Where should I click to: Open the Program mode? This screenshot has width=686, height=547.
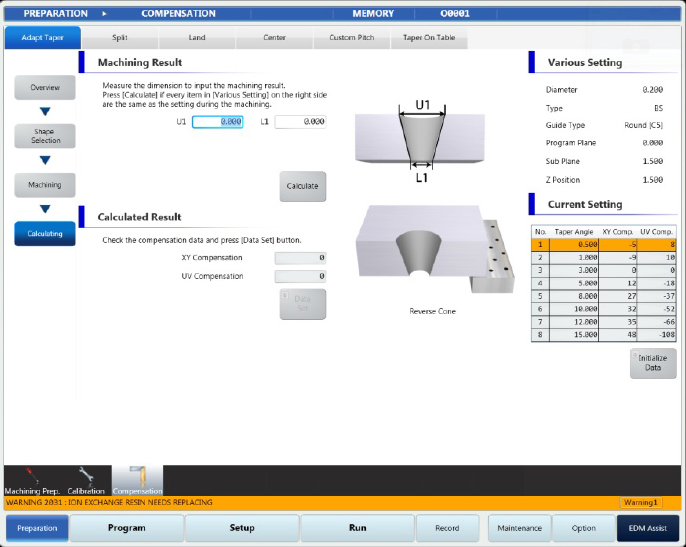[x=126, y=528]
